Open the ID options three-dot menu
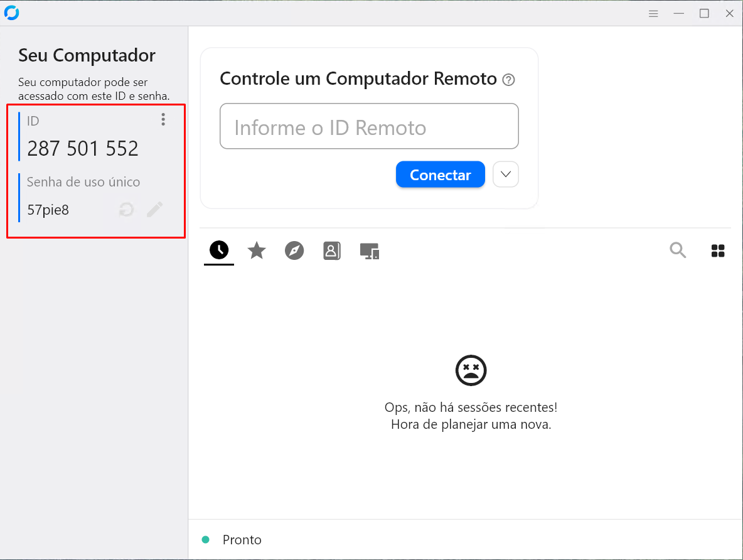 [163, 119]
